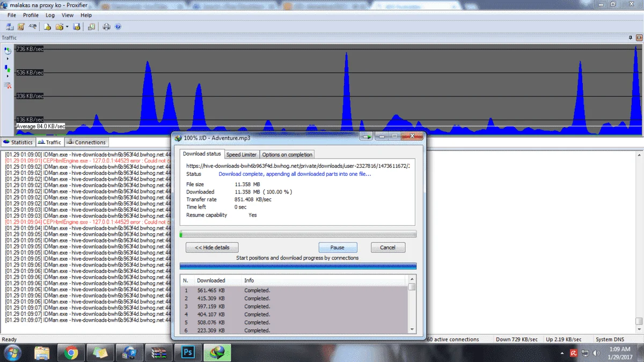This screenshot has width=644, height=362.
Task: Open the Windows Start button
Action: pos(12,352)
